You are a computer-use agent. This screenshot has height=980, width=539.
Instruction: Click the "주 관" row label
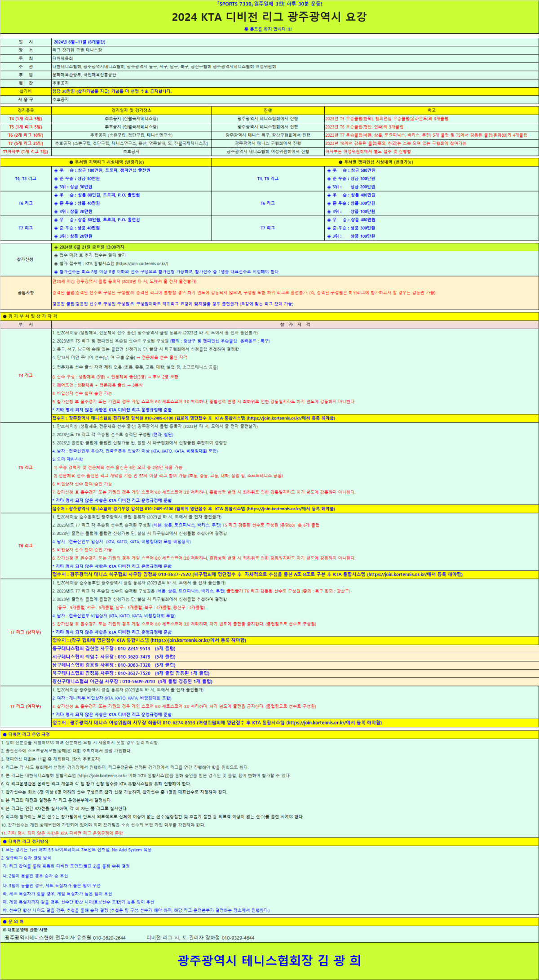click(26, 67)
